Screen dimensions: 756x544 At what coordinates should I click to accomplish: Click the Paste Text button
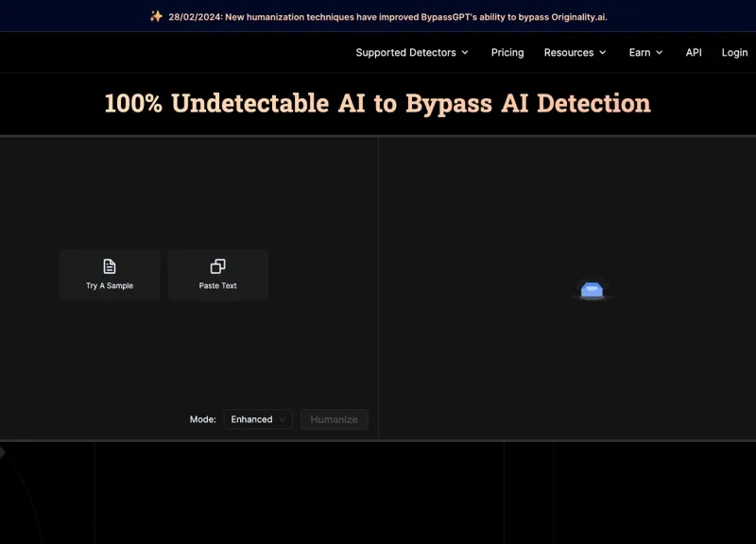[218, 274]
